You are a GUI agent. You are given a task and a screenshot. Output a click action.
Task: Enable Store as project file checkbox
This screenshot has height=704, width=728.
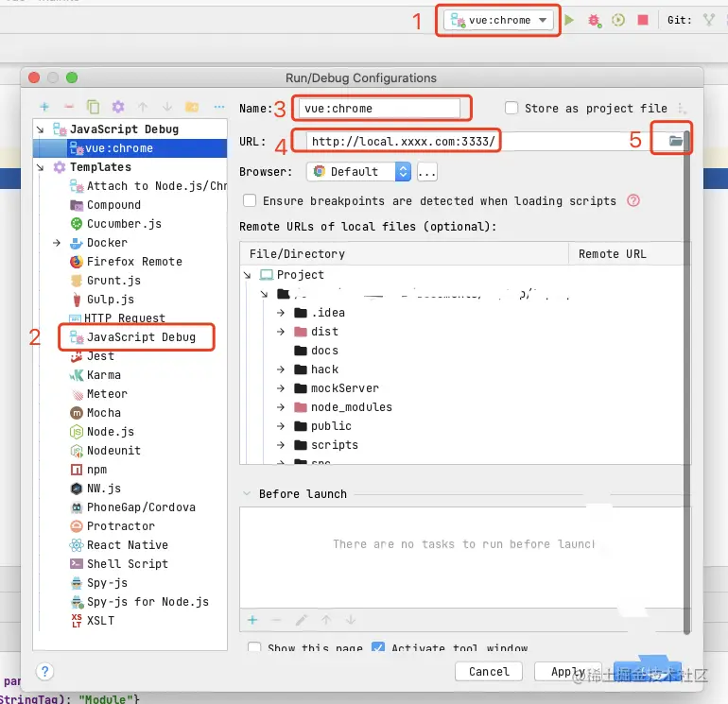pyautogui.click(x=511, y=108)
